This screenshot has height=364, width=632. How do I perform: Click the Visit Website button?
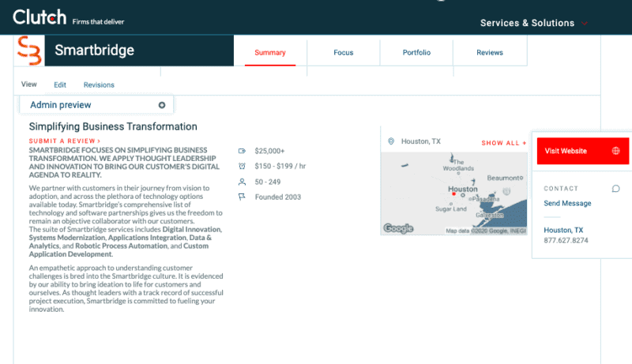tap(583, 151)
